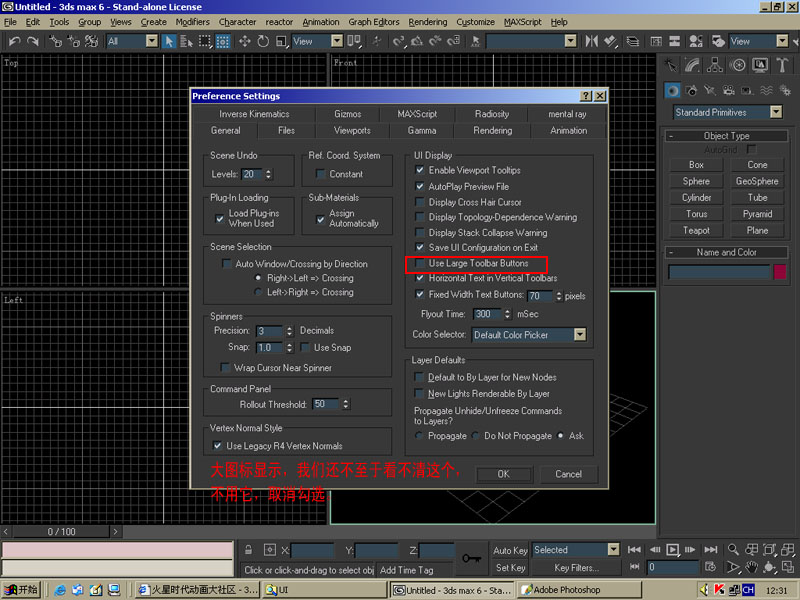Select the Scale tool in toolbar

click(281, 41)
